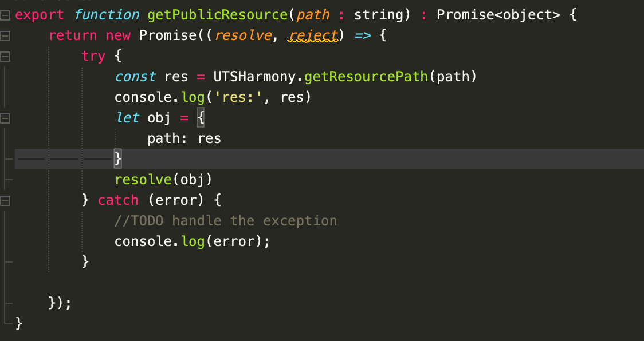
Task: Click the Promise<object> return type
Action: (x=498, y=15)
